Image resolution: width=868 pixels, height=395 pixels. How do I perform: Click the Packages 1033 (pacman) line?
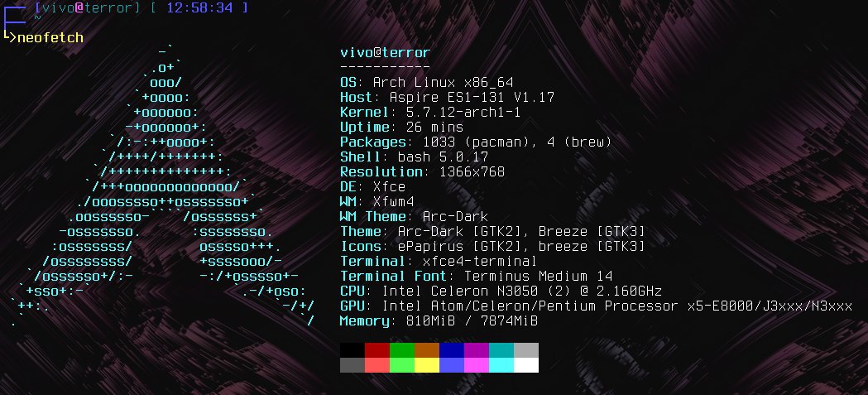[x=476, y=142]
